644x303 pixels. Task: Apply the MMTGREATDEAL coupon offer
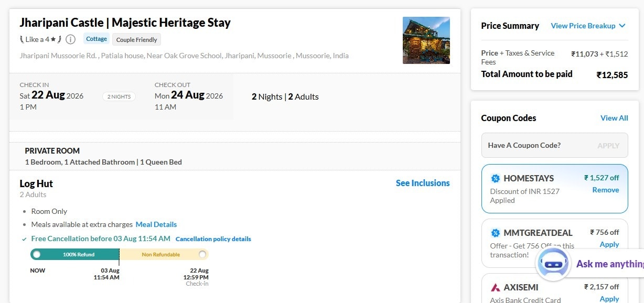[x=609, y=244]
